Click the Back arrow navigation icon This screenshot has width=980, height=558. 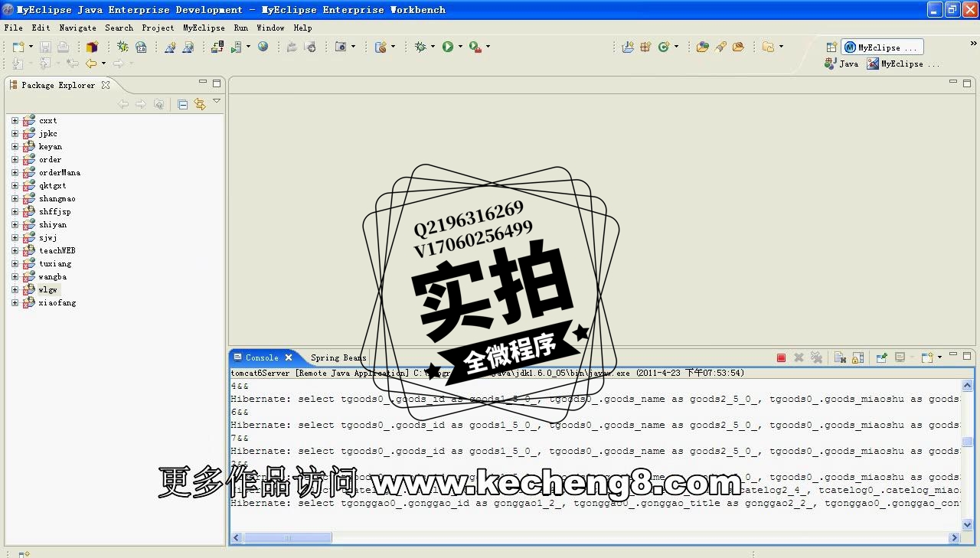(x=91, y=64)
